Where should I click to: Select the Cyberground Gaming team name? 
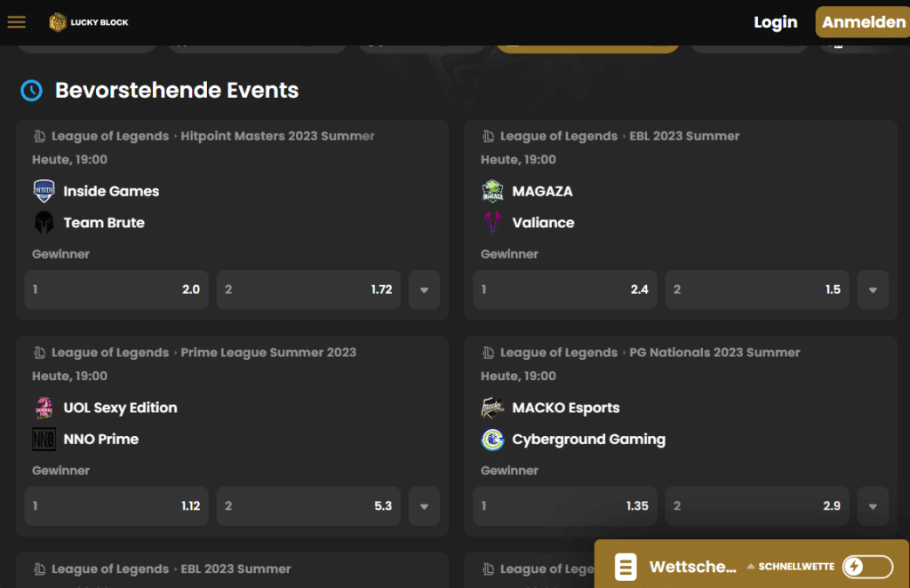(x=588, y=440)
